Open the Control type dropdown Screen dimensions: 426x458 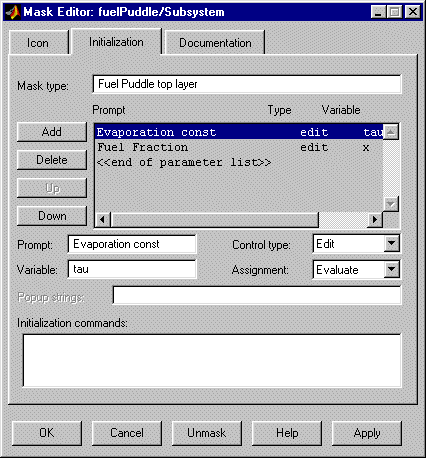391,244
